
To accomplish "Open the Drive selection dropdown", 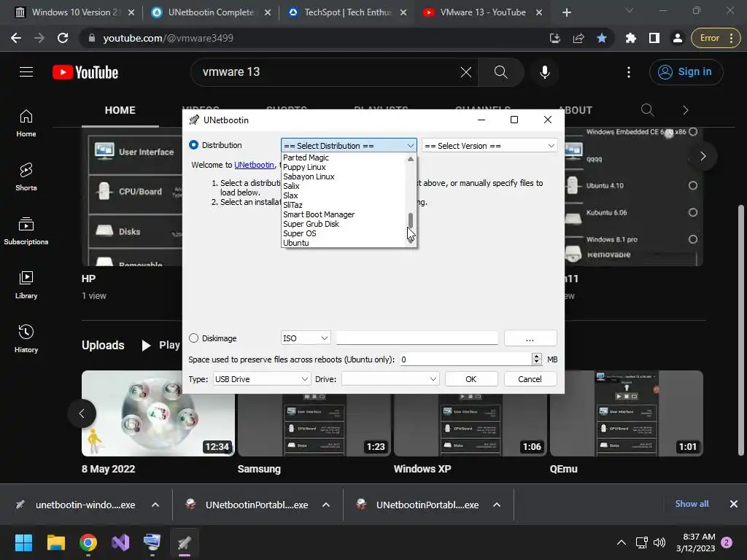I will [390, 379].
